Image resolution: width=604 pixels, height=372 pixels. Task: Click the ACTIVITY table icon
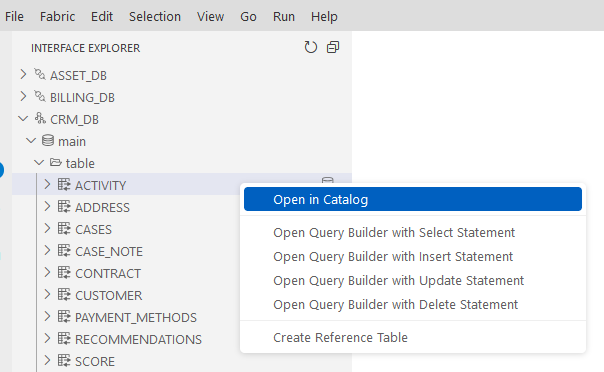[64, 184]
